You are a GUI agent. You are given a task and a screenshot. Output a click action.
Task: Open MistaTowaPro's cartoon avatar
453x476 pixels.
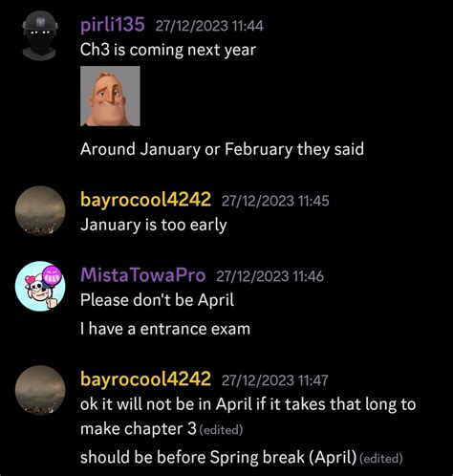(40, 286)
